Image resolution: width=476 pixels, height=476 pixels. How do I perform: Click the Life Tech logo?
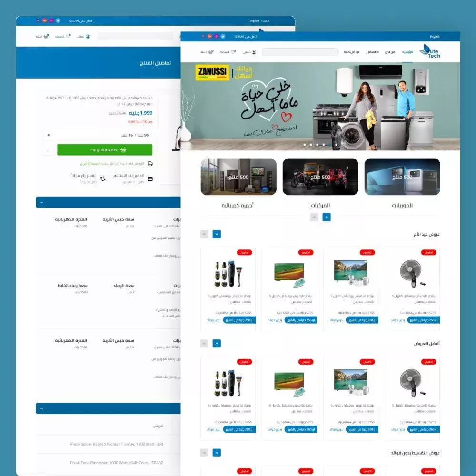(430, 51)
